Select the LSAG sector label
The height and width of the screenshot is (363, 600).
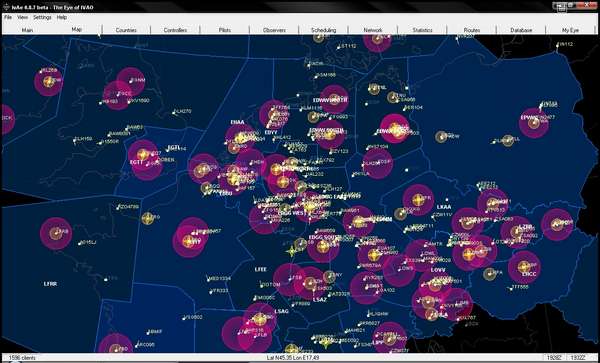pos(281,311)
